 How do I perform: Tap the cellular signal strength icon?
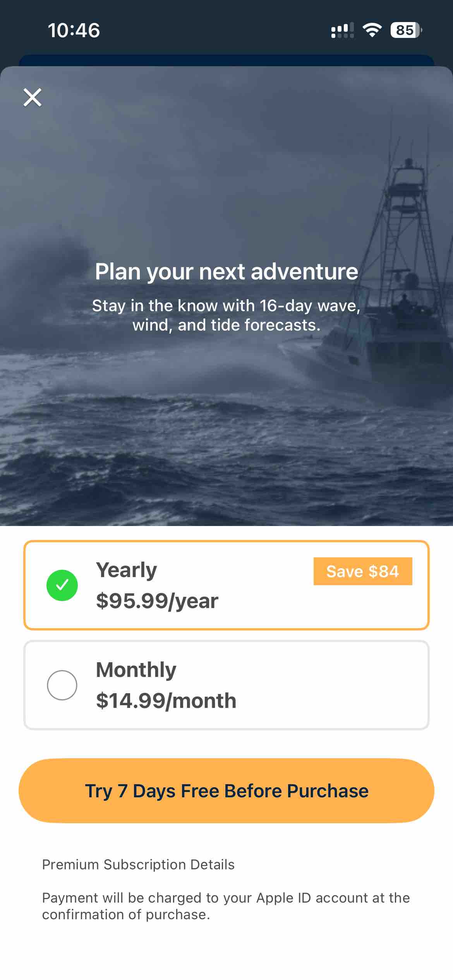click(x=342, y=30)
